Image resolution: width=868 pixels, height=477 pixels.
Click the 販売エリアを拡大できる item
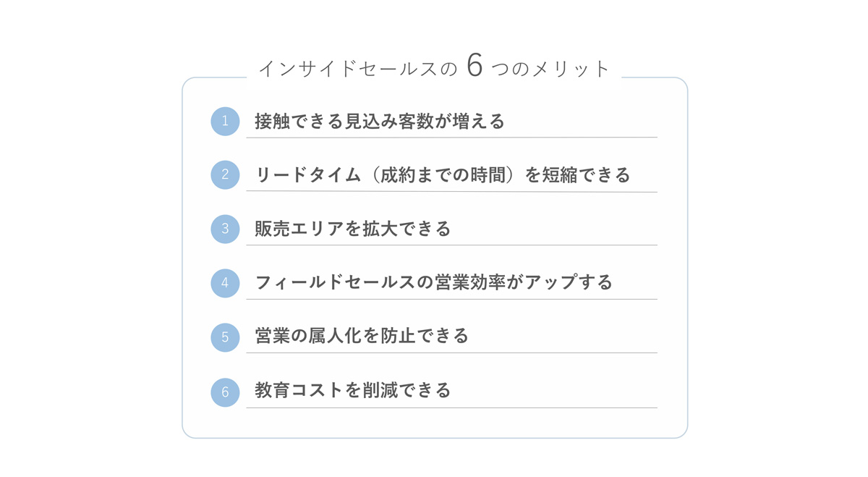tap(353, 229)
